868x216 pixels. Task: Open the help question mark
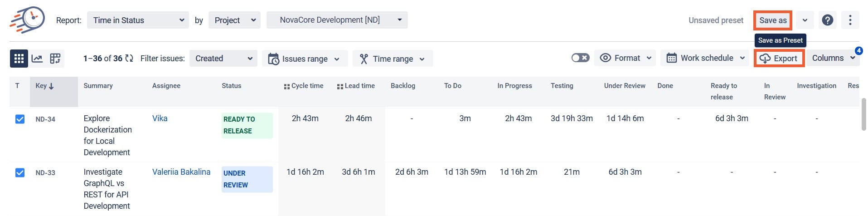(x=828, y=20)
